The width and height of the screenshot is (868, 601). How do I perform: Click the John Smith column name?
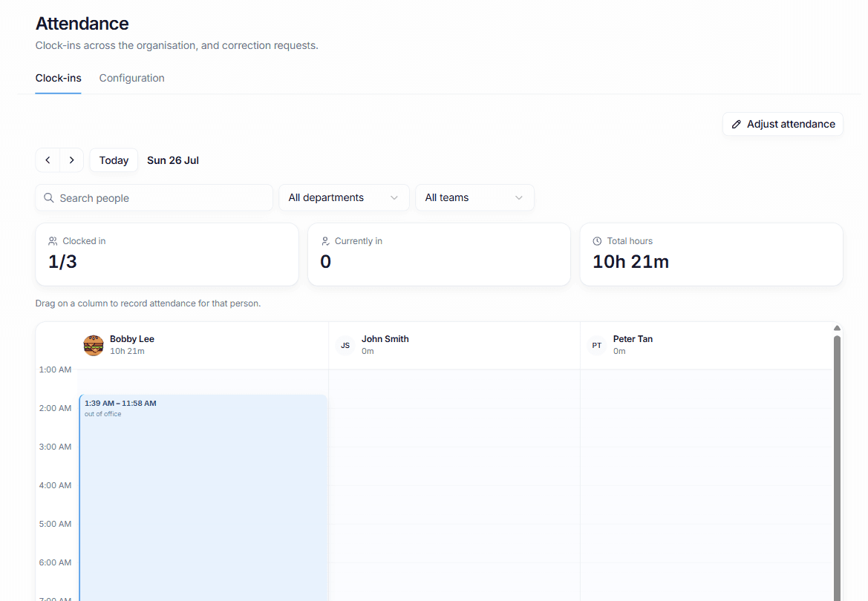(385, 338)
